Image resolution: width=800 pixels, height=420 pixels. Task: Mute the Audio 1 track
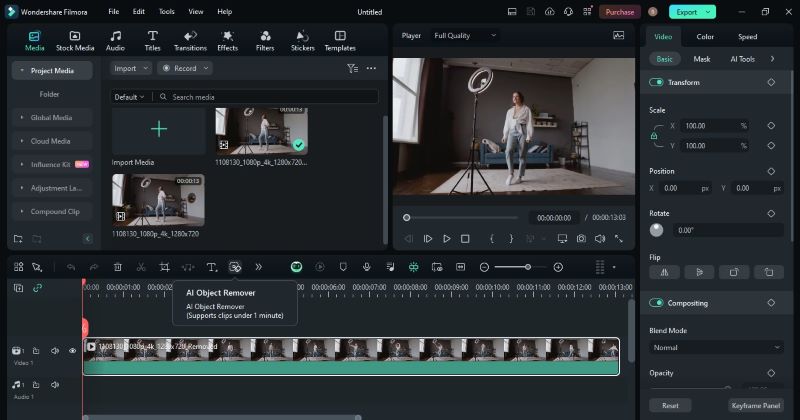coord(55,385)
